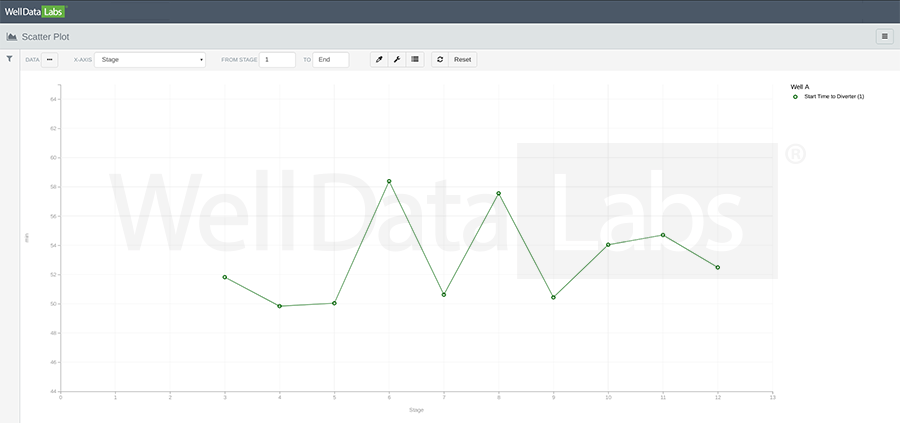Select the stage 4 data point
Viewport: 900px width, 423px height.
click(x=280, y=306)
